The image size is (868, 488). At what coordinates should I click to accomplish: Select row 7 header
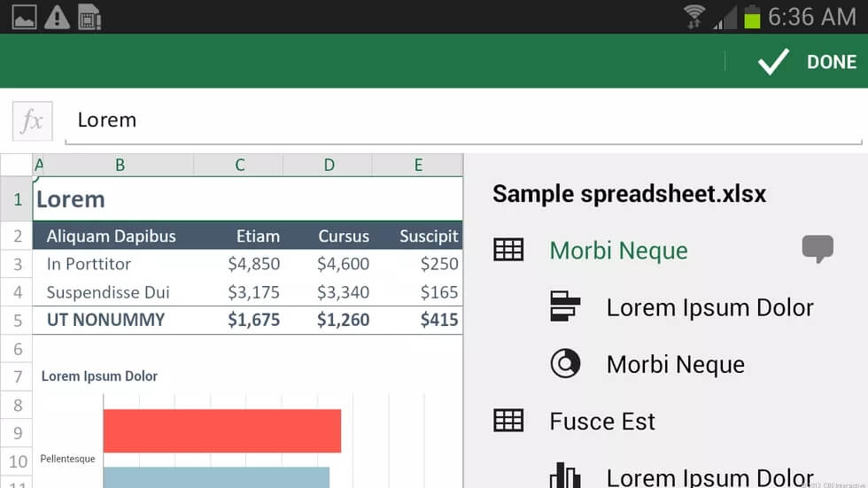click(x=17, y=376)
